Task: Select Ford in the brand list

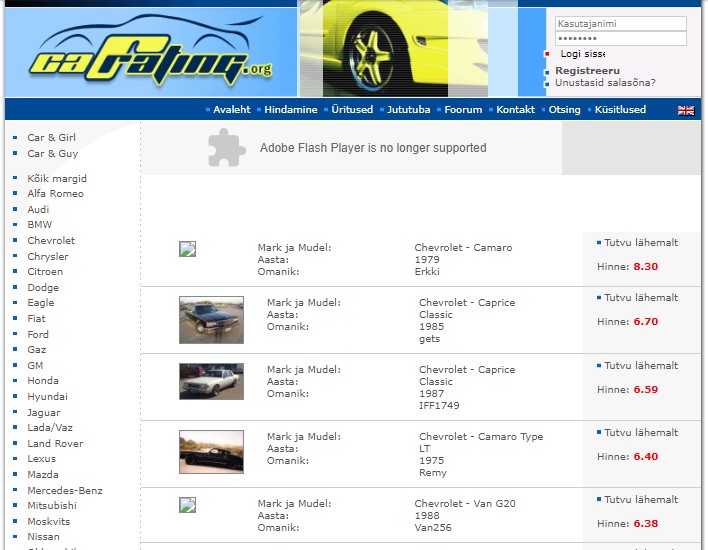Action: 38,335
